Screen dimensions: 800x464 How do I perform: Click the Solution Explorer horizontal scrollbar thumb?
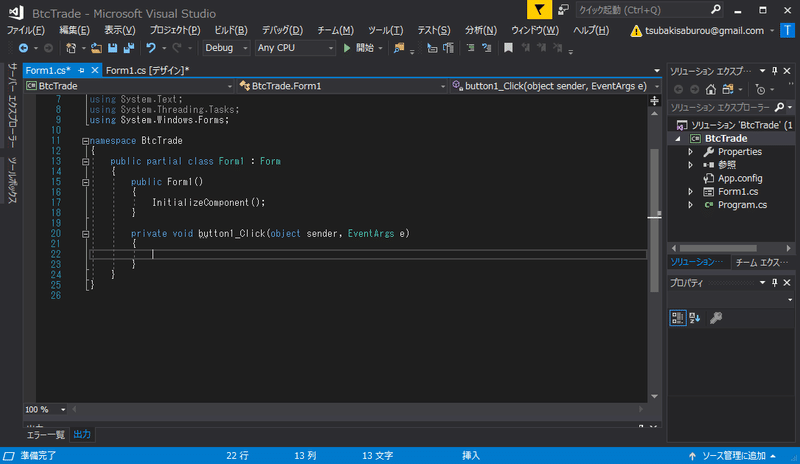pos(718,249)
